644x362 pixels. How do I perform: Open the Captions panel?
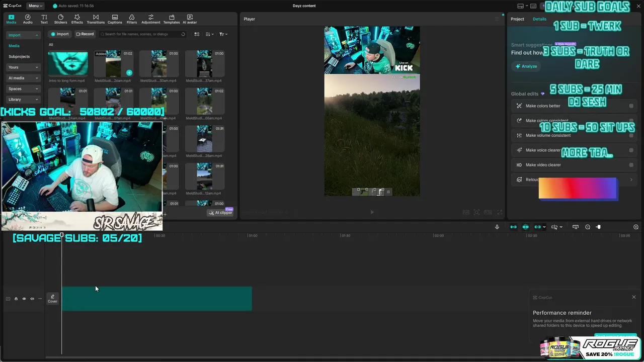coord(115,19)
